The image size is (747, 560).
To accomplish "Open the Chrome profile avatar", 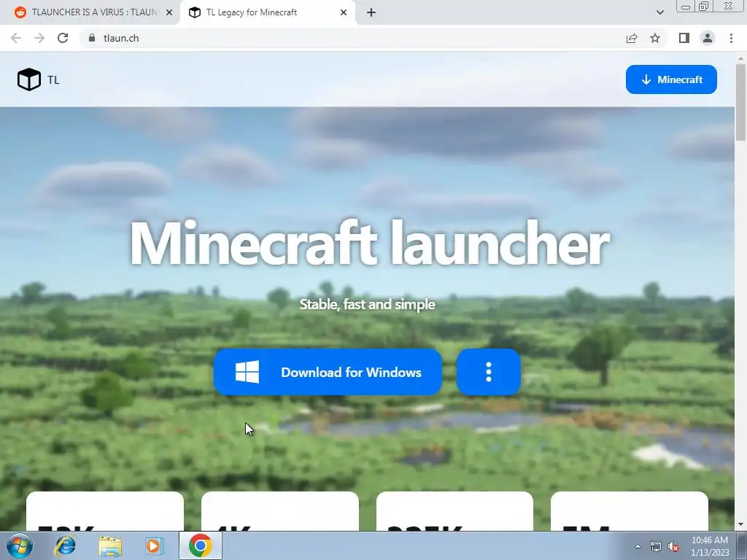I will point(708,38).
